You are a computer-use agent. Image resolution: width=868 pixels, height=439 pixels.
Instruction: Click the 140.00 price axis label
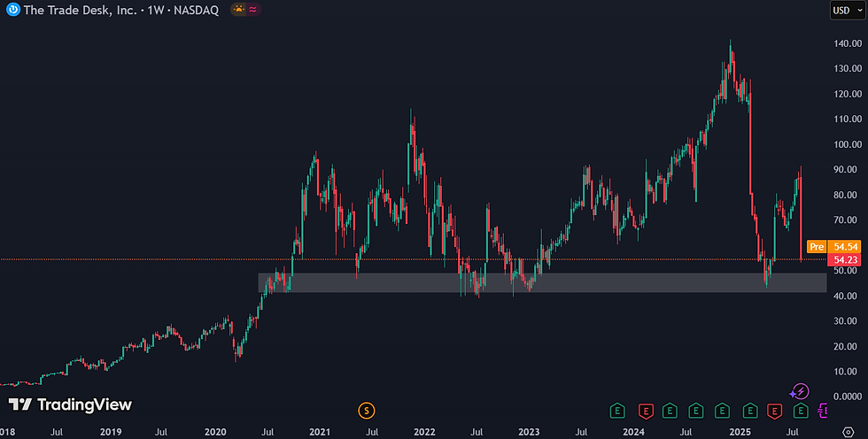(848, 43)
